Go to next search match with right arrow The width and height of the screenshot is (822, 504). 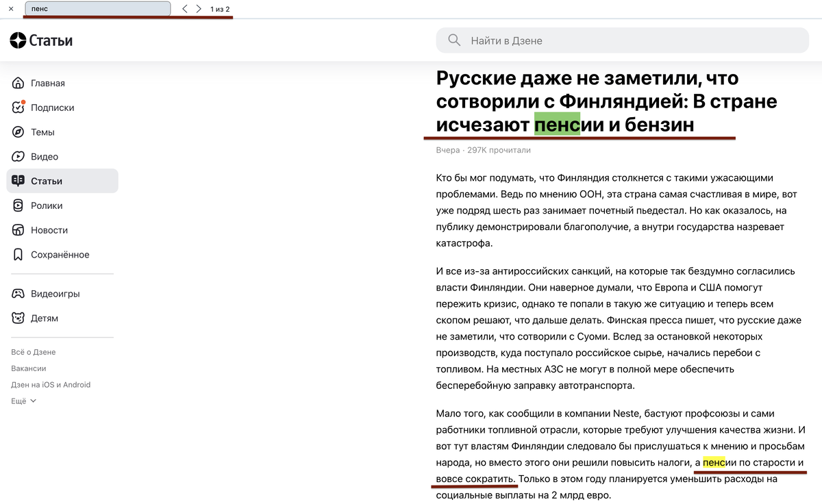coord(199,10)
